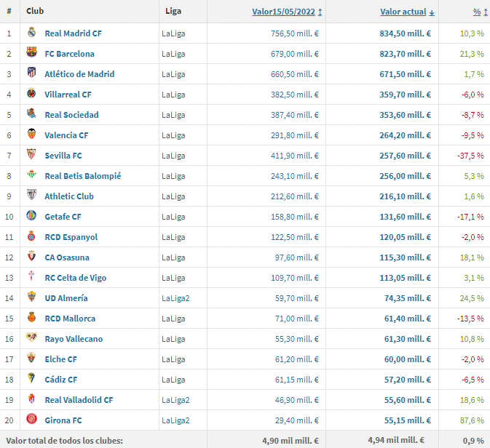This screenshot has height=448, width=490.
Task: Click the Getafe CF crest icon
Action: (x=31, y=215)
